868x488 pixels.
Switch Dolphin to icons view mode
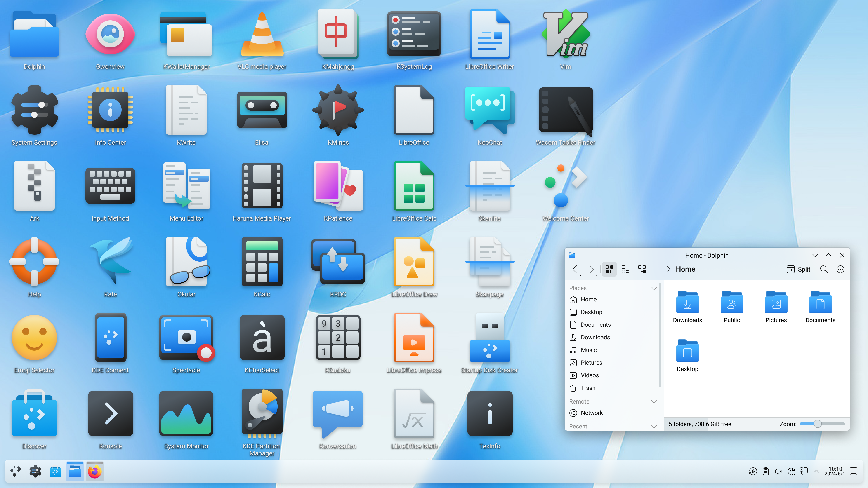click(x=609, y=269)
